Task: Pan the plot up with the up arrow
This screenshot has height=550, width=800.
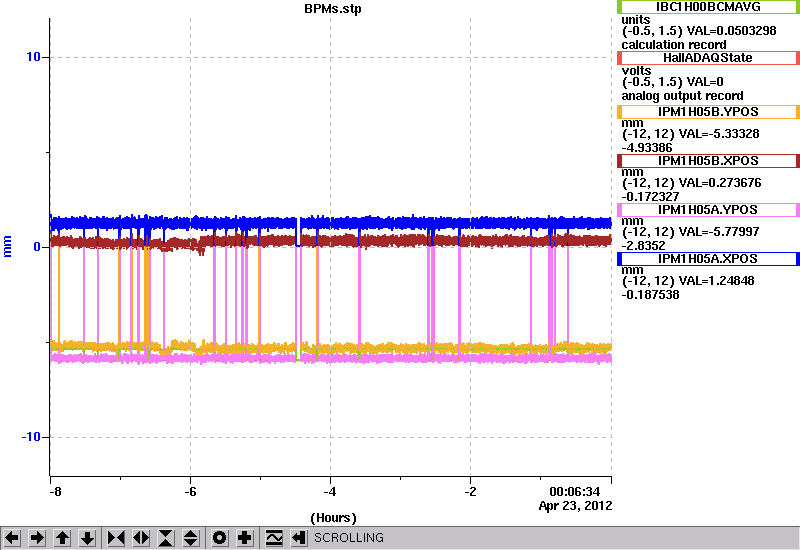Action: (x=62, y=538)
